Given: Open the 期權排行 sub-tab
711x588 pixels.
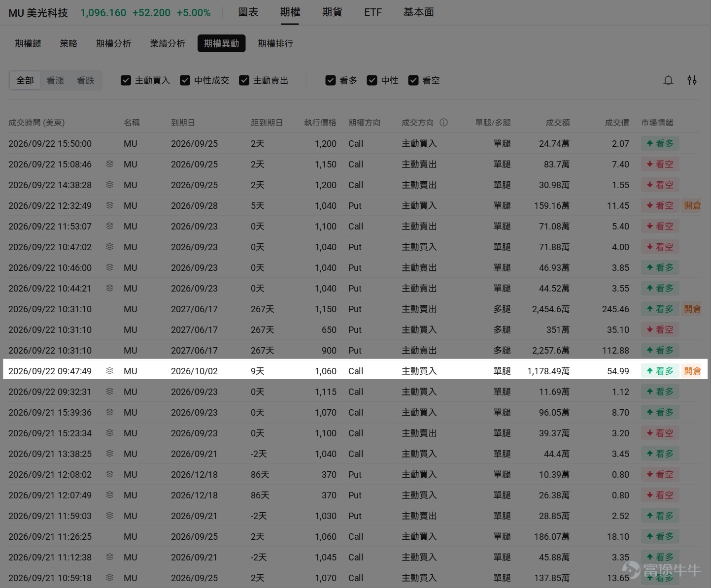Looking at the screenshot, I should pyautogui.click(x=275, y=43).
